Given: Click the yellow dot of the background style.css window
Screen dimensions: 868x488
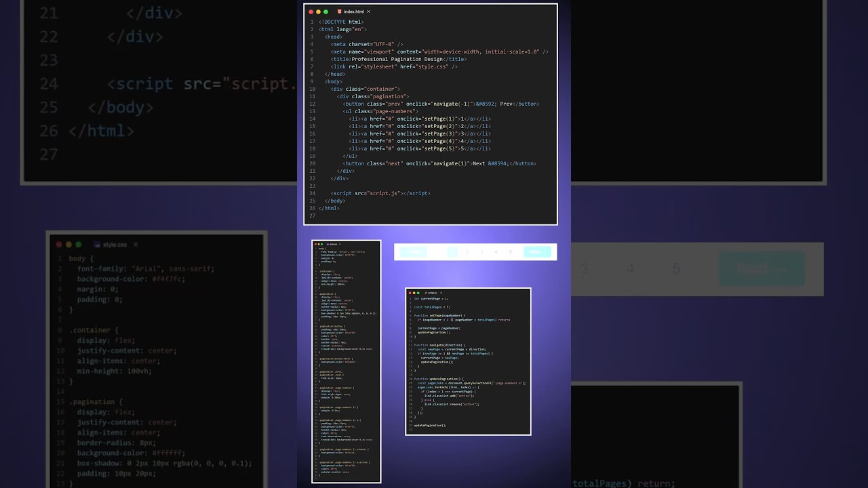Looking at the screenshot, I should (x=68, y=244).
